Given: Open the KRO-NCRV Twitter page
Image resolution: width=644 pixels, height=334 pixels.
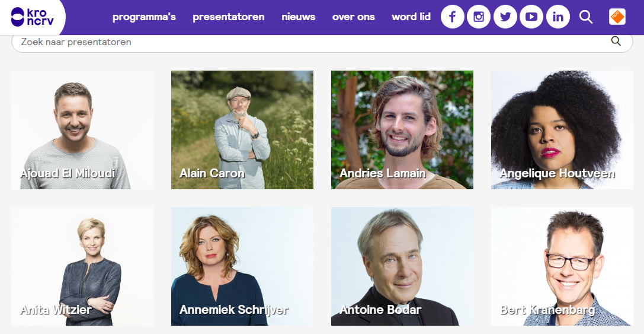Looking at the screenshot, I should (x=505, y=17).
